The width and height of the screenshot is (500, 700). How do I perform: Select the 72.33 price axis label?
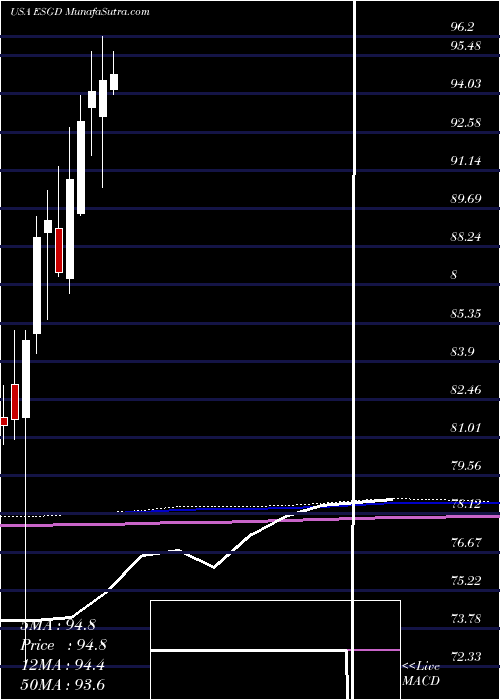pyautogui.click(x=466, y=657)
